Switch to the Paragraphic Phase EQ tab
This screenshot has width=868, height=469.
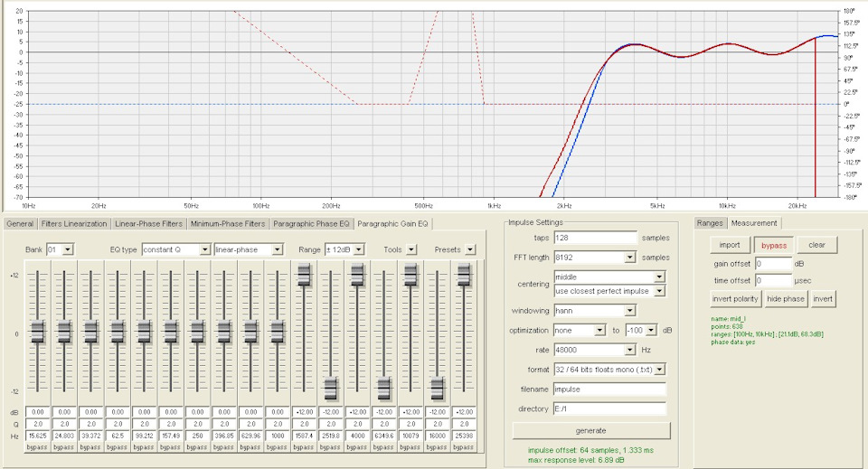[311, 224]
